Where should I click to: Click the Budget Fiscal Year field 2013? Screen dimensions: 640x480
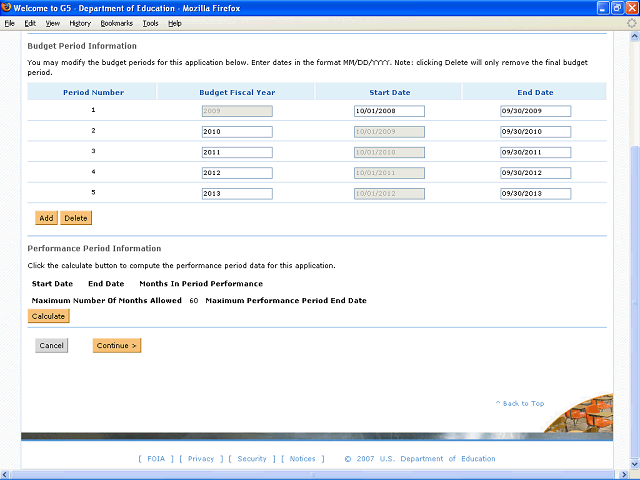pyautogui.click(x=237, y=194)
